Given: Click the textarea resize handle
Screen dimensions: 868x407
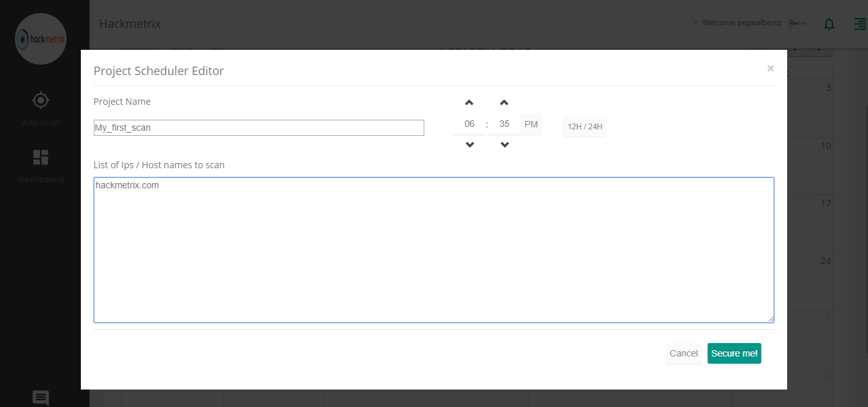Looking at the screenshot, I should coord(770,319).
